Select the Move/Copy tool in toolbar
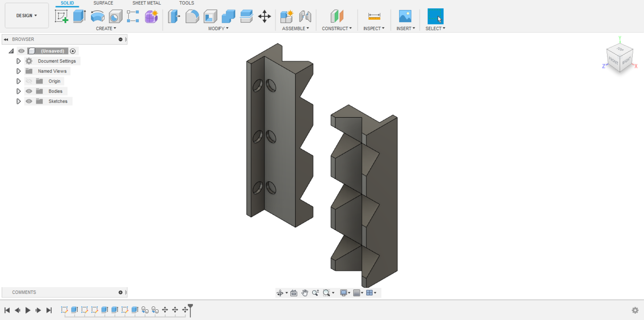 pyautogui.click(x=265, y=16)
